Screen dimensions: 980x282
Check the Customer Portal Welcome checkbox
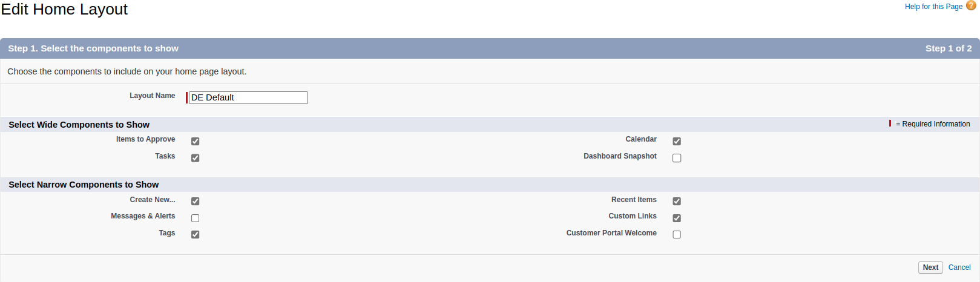coord(677,234)
